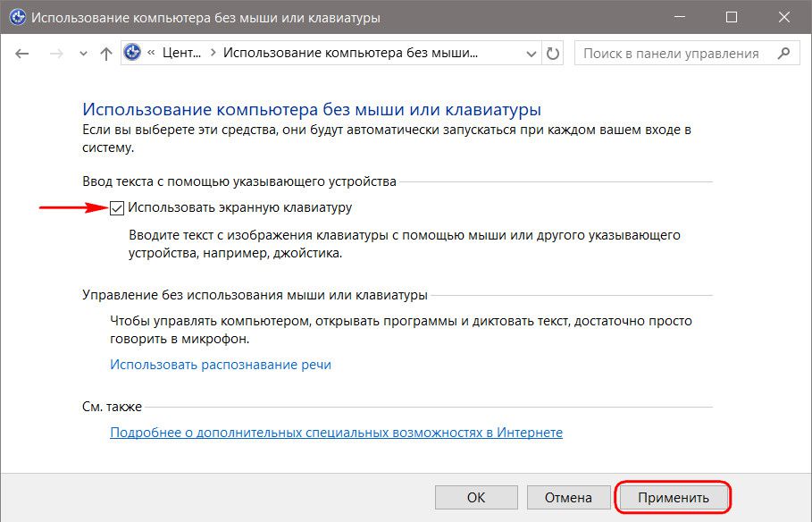The image size is (812, 522).
Task: Minimize the window
Action: 680,17
